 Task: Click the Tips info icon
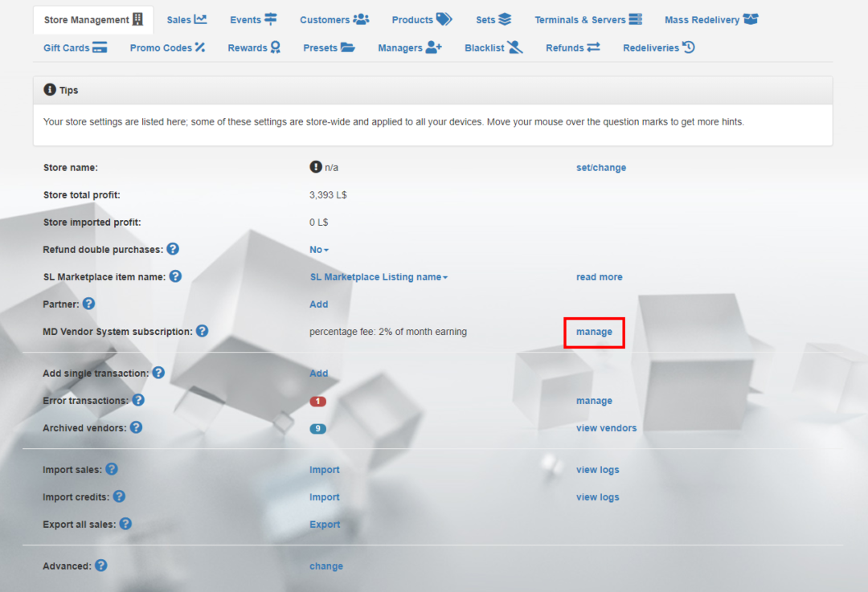point(49,89)
